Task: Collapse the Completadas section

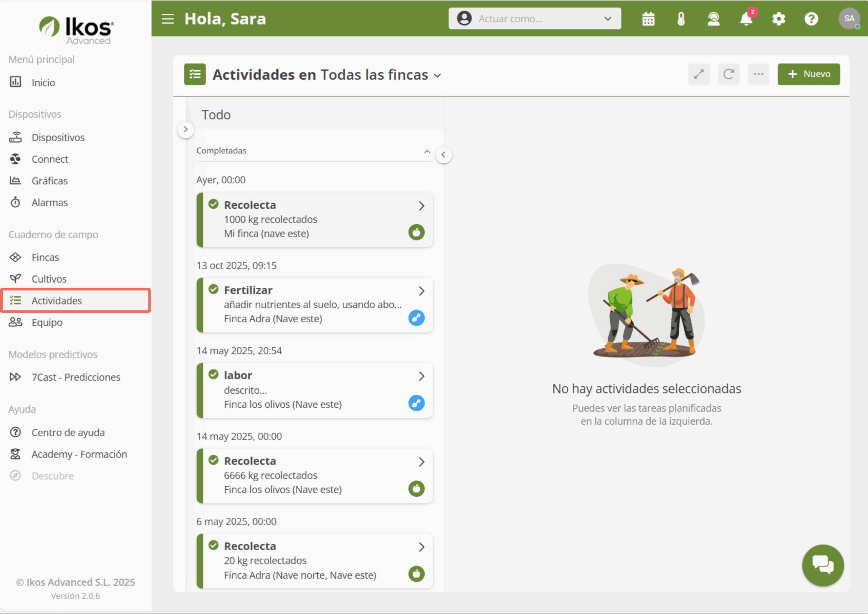Action: [427, 151]
